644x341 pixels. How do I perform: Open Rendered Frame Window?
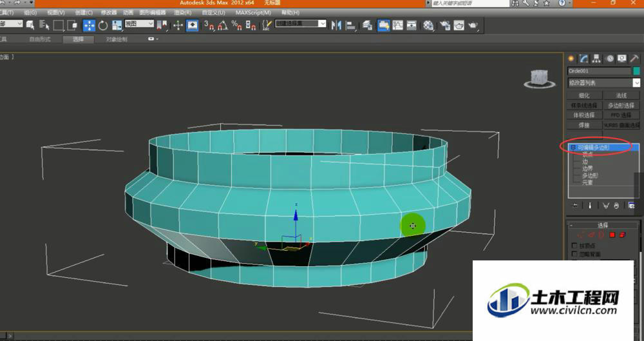pyautogui.click(x=459, y=26)
